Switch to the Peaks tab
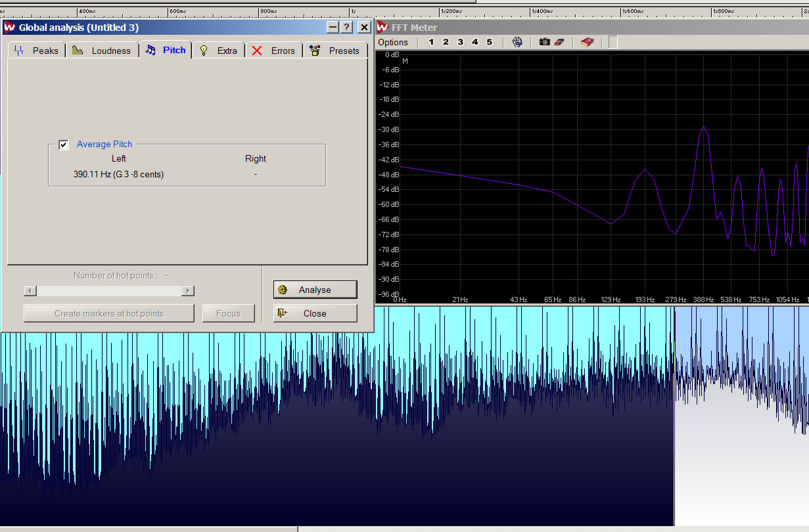The image size is (809, 532). pos(37,51)
